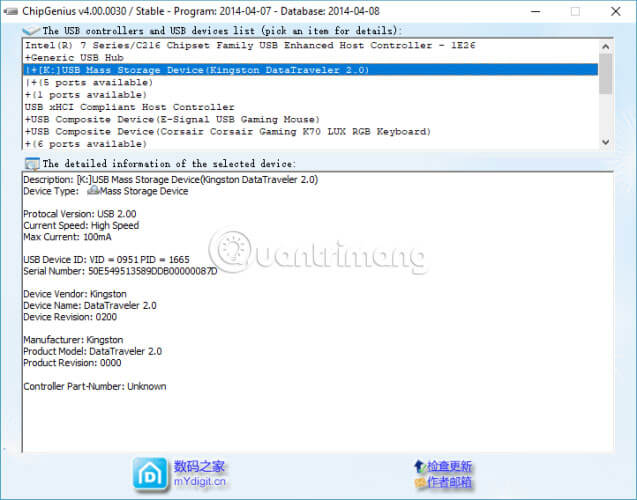637x500 pixels.
Task: Select E-Signal USB Gaming Mouse device row
Action: pos(310,119)
